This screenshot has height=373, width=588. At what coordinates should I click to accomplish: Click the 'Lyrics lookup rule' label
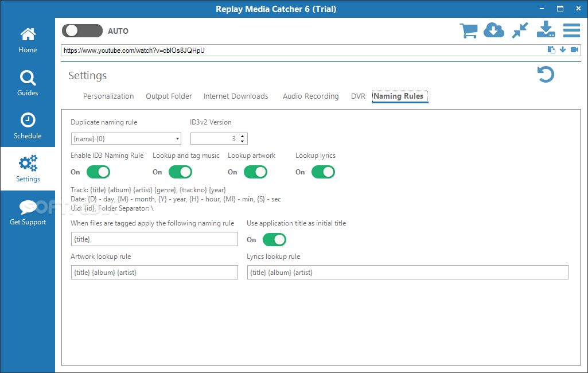(274, 257)
